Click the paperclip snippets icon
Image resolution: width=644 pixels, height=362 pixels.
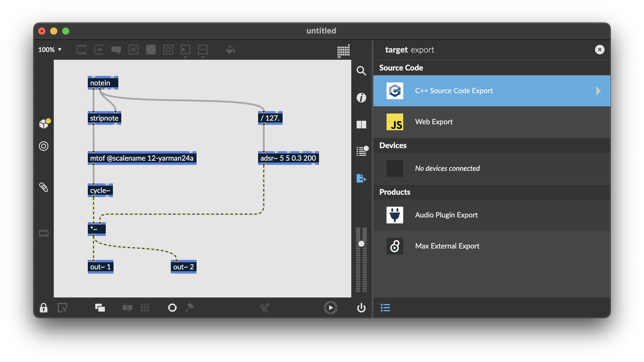[x=44, y=187]
